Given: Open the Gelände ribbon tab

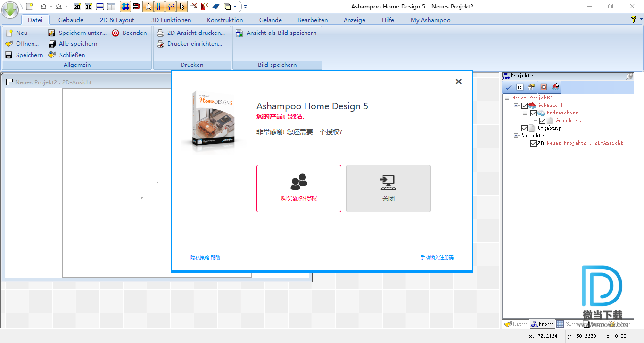Looking at the screenshot, I should (x=271, y=20).
